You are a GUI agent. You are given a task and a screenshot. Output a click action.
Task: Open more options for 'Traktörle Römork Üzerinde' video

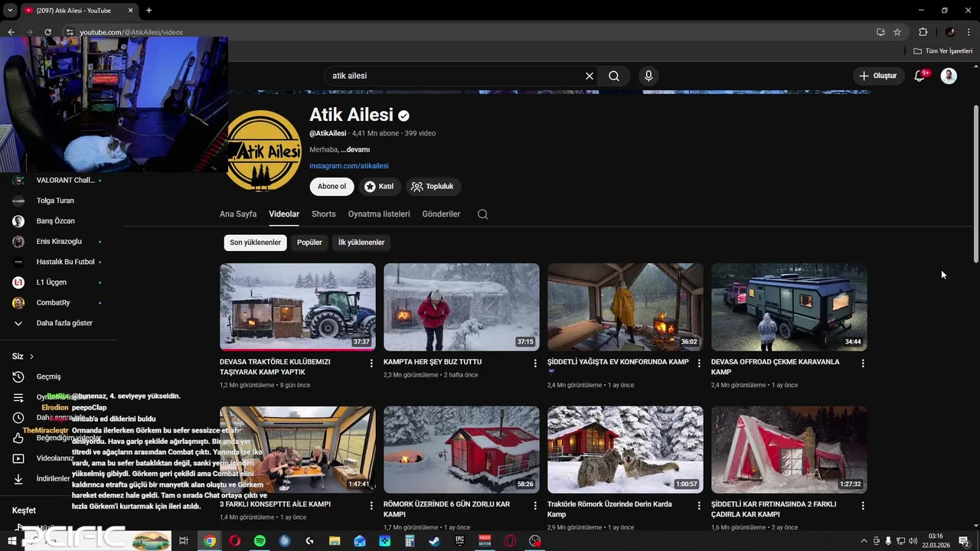[x=699, y=506]
